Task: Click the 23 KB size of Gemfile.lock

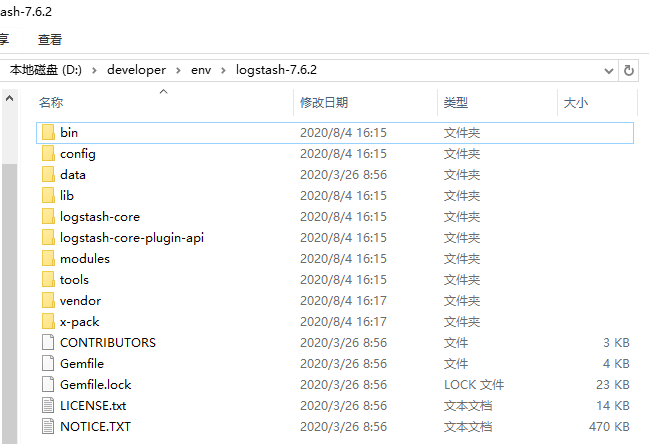Action: (x=613, y=385)
